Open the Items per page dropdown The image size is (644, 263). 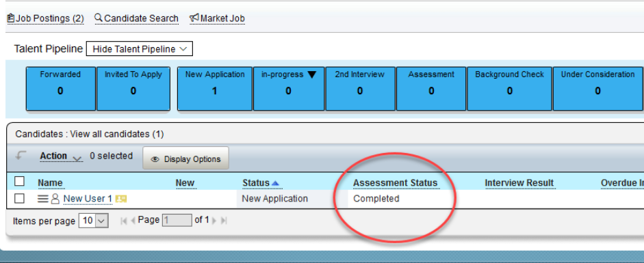pos(94,221)
